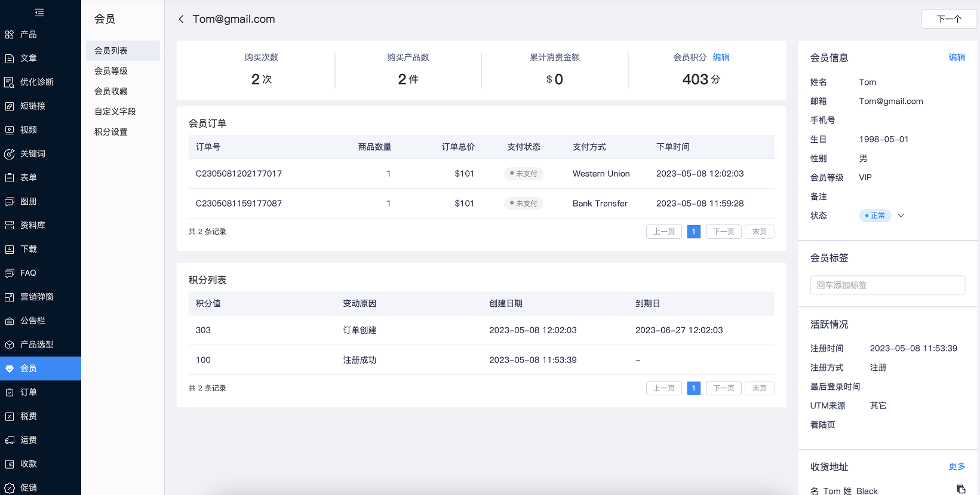Image resolution: width=980 pixels, height=495 pixels.
Task: Click the back arrow beside Tom@gmail.com
Action: [181, 19]
